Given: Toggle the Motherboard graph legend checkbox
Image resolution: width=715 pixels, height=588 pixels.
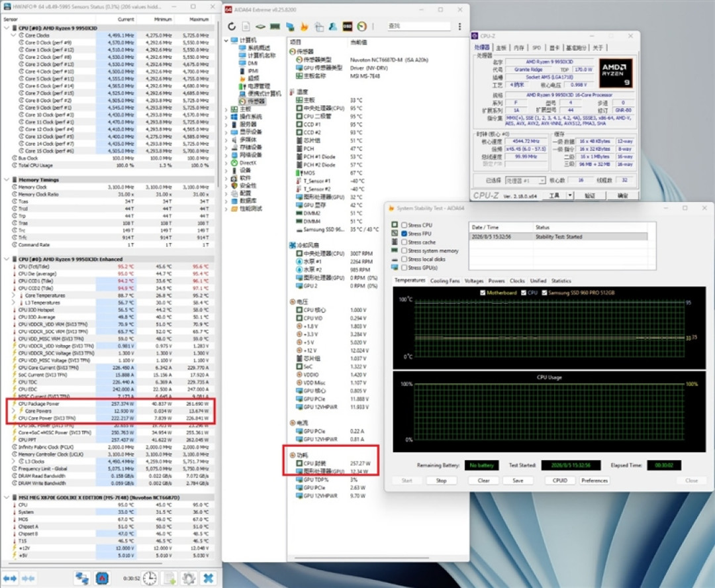Looking at the screenshot, I should [x=483, y=293].
